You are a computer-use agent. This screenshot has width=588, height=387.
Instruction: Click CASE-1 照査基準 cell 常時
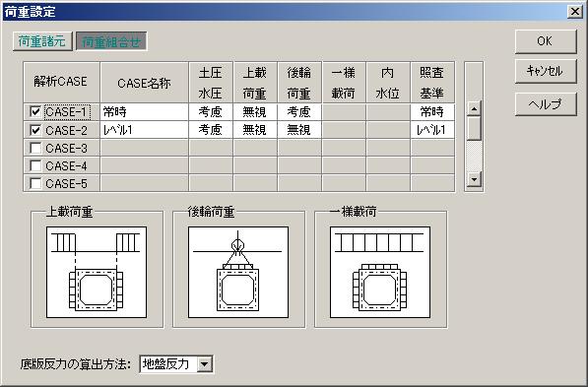click(x=432, y=112)
